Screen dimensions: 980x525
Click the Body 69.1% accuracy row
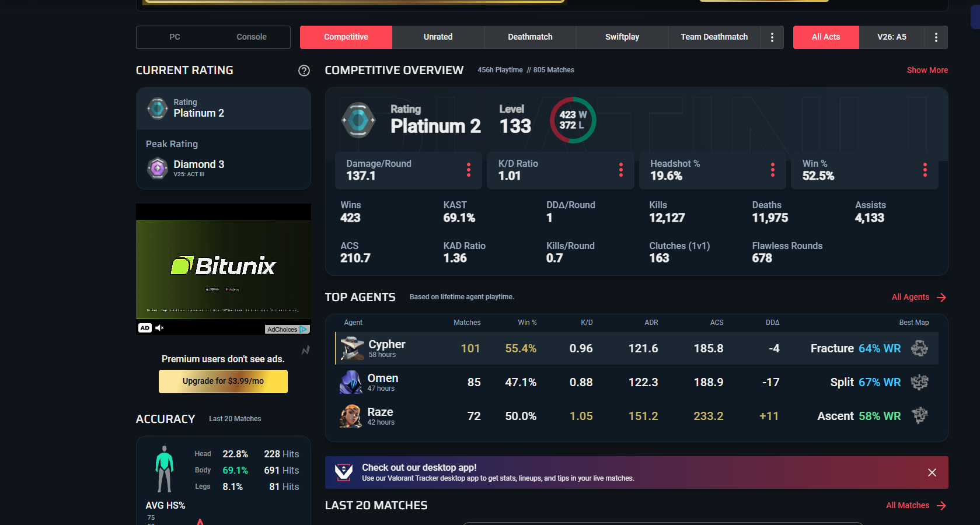click(x=247, y=470)
